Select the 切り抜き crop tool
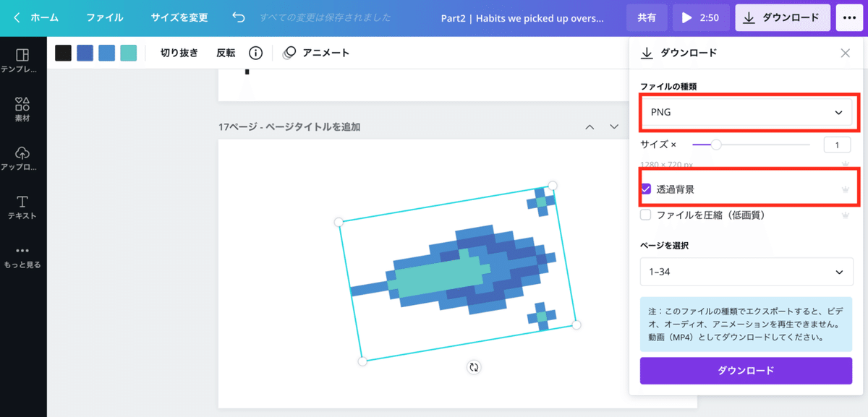 (x=179, y=52)
